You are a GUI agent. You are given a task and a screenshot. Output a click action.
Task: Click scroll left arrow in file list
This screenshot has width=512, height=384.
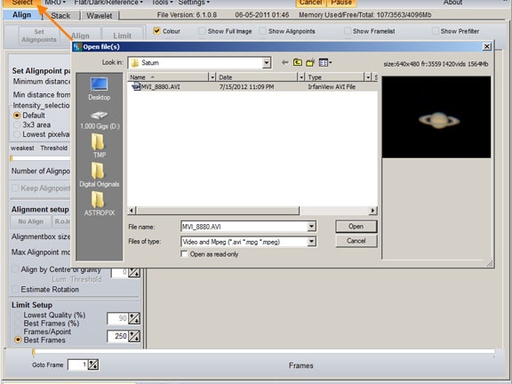coord(132,210)
